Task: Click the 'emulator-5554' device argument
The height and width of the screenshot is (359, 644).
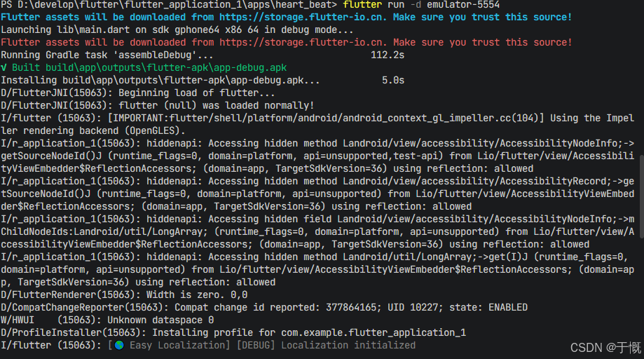Action: pyautogui.click(x=463, y=5)
